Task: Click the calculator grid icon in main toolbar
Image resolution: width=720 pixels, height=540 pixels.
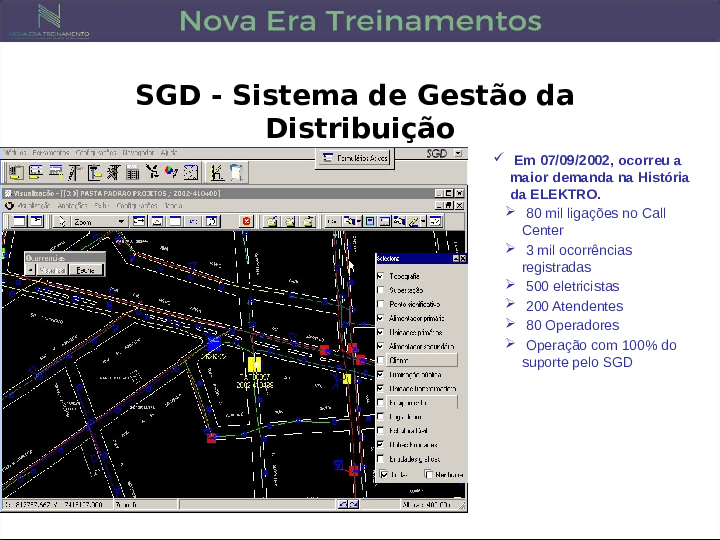Action: tap(133, 172)
